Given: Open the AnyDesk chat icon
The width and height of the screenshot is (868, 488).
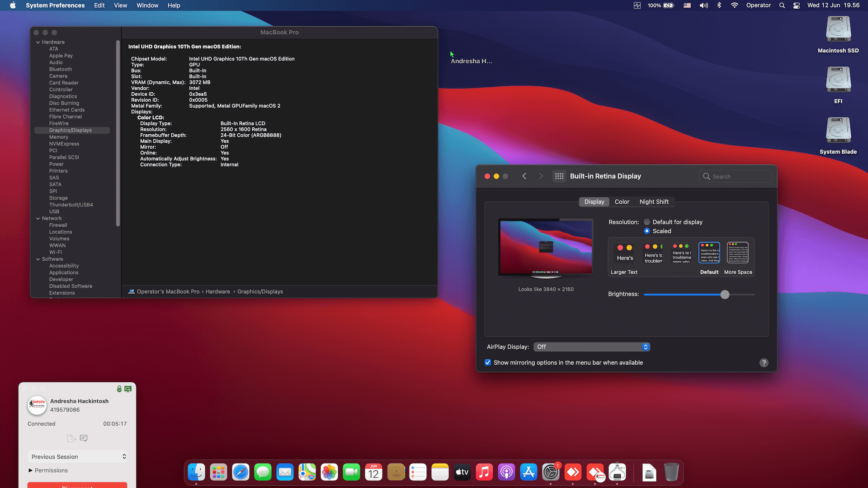Looking at the screenshot, I should pyautogui.click(x=84, y=438).
